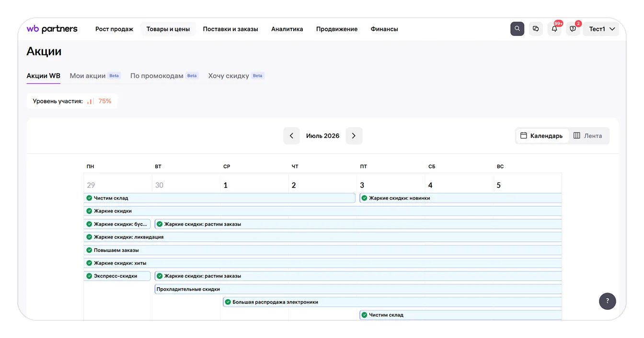The image size is (644, 338).
Task: Click the СБ weekday column header
Action: tap(432, 167)
